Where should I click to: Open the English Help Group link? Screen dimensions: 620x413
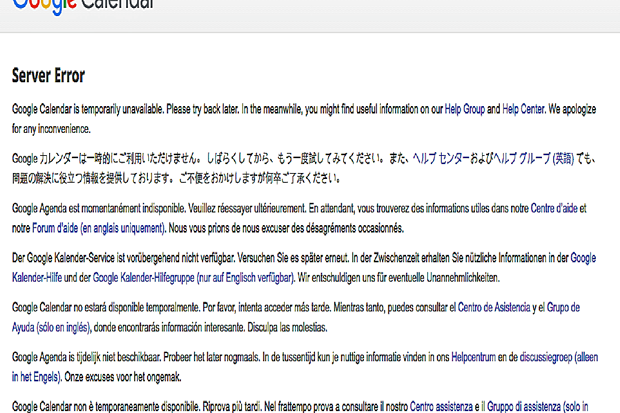(x=465, y=109)
